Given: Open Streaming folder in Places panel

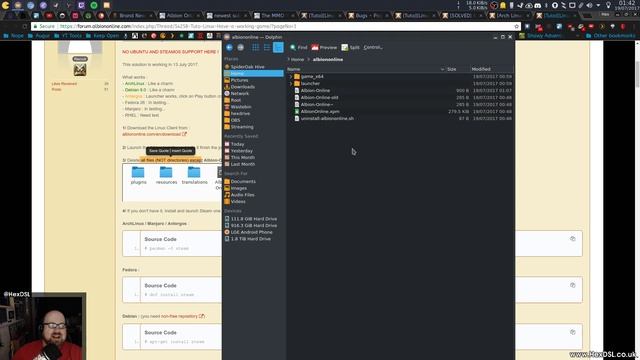Looking at the screenshot, I should click(253, 127).
